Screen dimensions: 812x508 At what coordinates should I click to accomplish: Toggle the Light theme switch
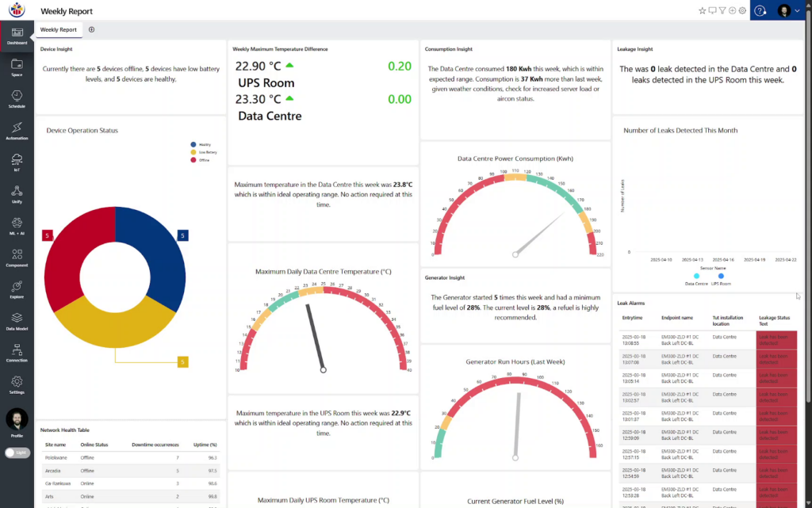pyautogui.click(x=17, y=453)
